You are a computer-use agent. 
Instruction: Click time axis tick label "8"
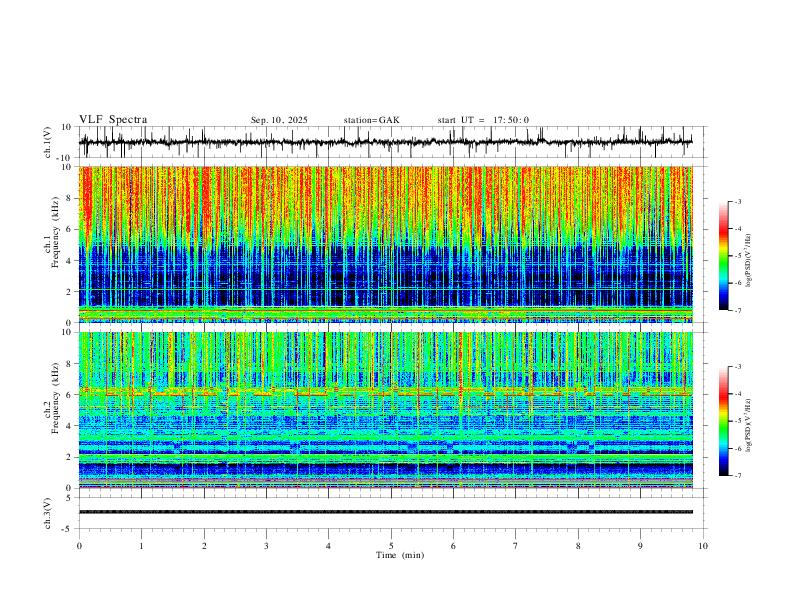pos(578,546)
